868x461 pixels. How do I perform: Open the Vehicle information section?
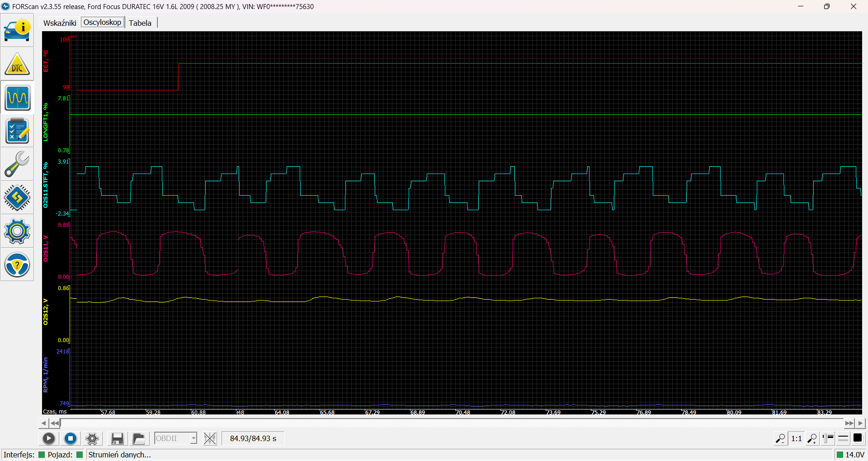click(x=17, y=30)
